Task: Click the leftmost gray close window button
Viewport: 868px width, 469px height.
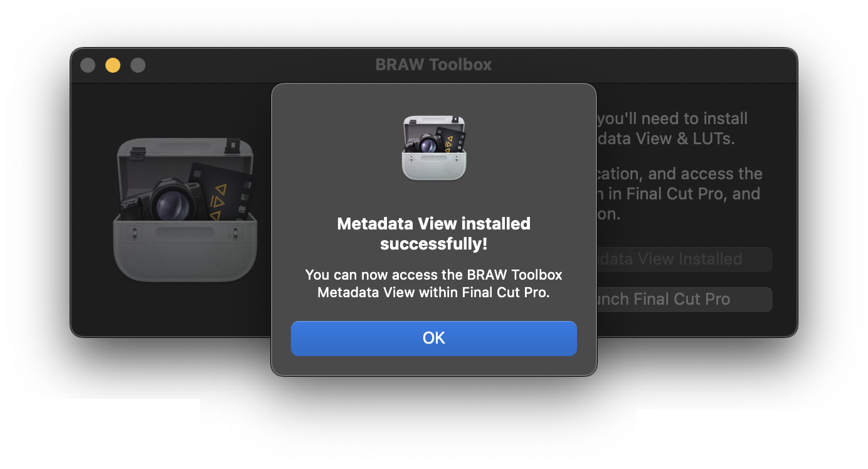Action: [88, 65]
